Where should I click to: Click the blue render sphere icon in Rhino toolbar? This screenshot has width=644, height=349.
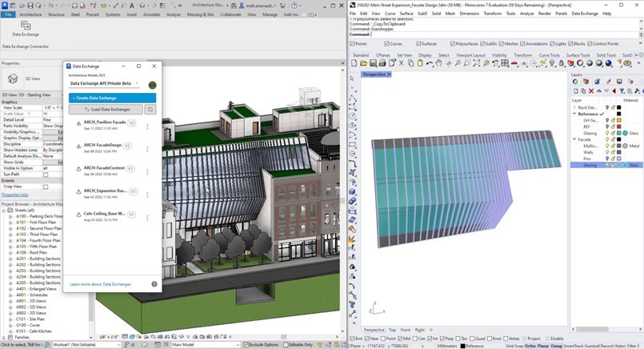[609, 63]
